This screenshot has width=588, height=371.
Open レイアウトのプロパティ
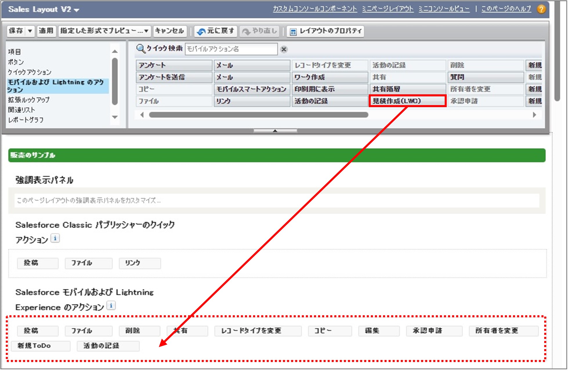(325, 31)
